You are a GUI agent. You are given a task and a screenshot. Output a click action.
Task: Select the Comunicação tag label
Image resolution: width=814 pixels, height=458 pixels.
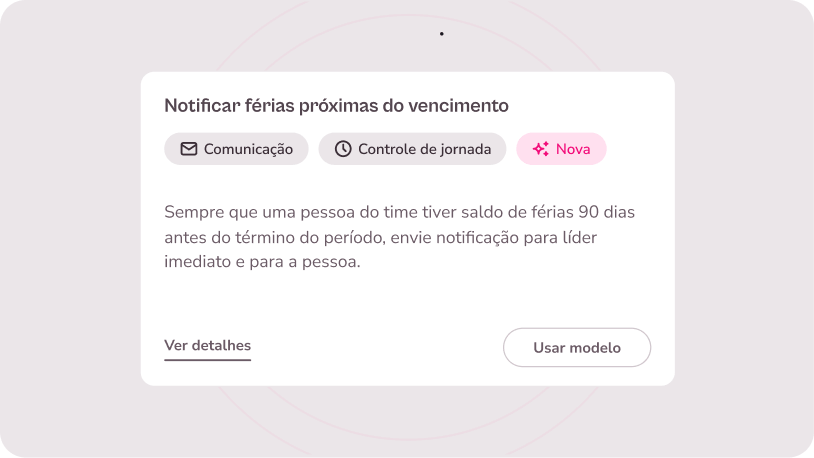click(248, 149)
